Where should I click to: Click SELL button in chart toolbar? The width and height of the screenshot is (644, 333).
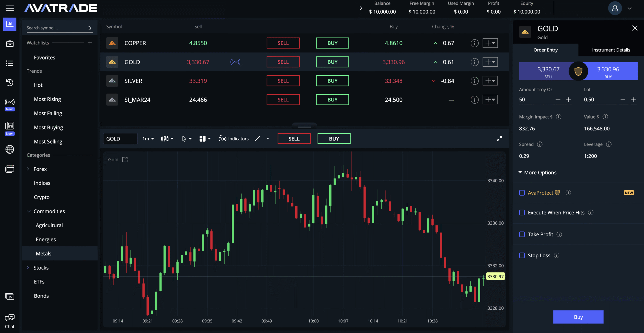[x=294, y=139]
